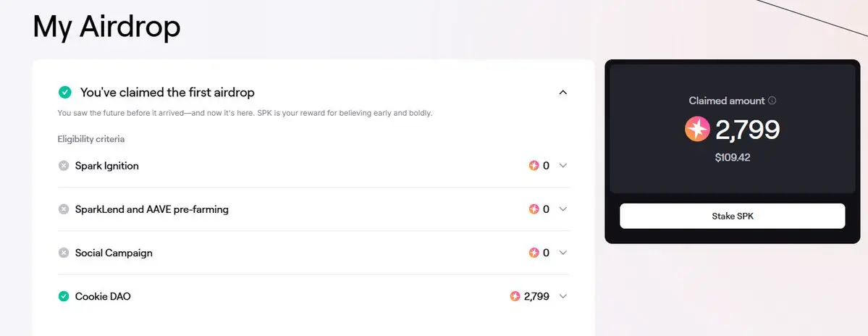The height and width of the screenshot is (336, 868).
Task: Click the 2,799 claimed amount figure
Action: tap(747, 130)
